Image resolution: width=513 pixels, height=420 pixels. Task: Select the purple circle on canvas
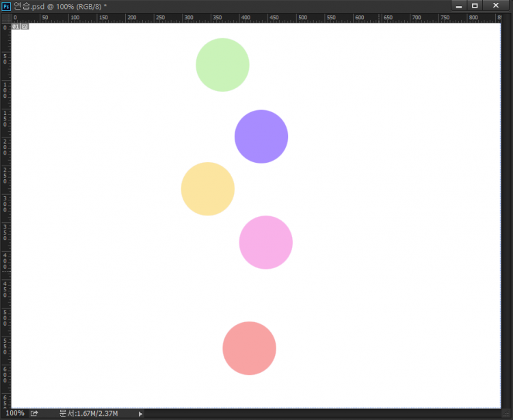click(261, 136)
